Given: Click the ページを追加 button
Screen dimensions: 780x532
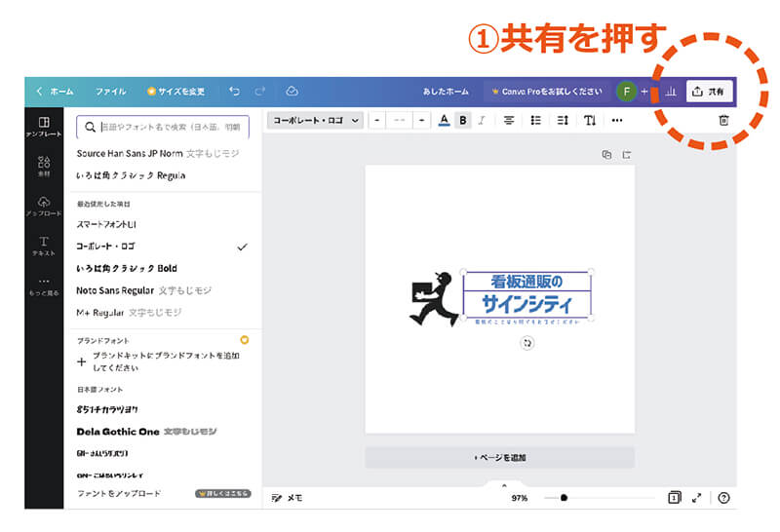Looking at the screenshot, I should coord(499,457).
